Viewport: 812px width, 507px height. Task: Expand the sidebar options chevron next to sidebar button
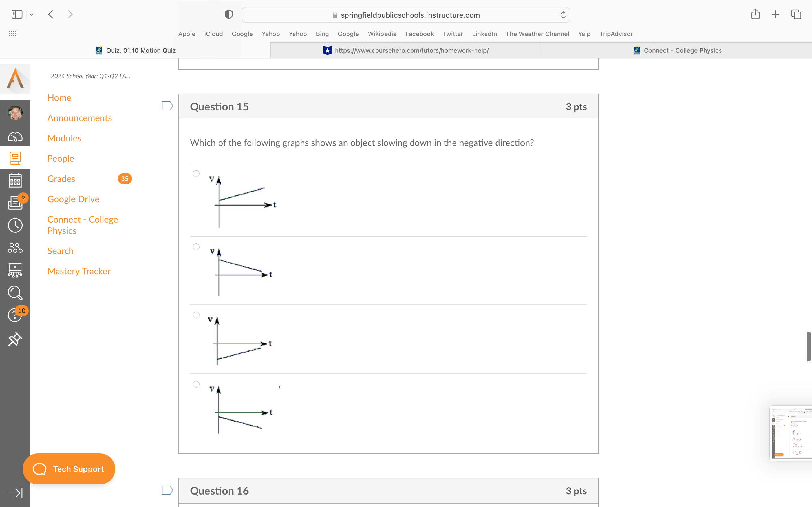32,14
